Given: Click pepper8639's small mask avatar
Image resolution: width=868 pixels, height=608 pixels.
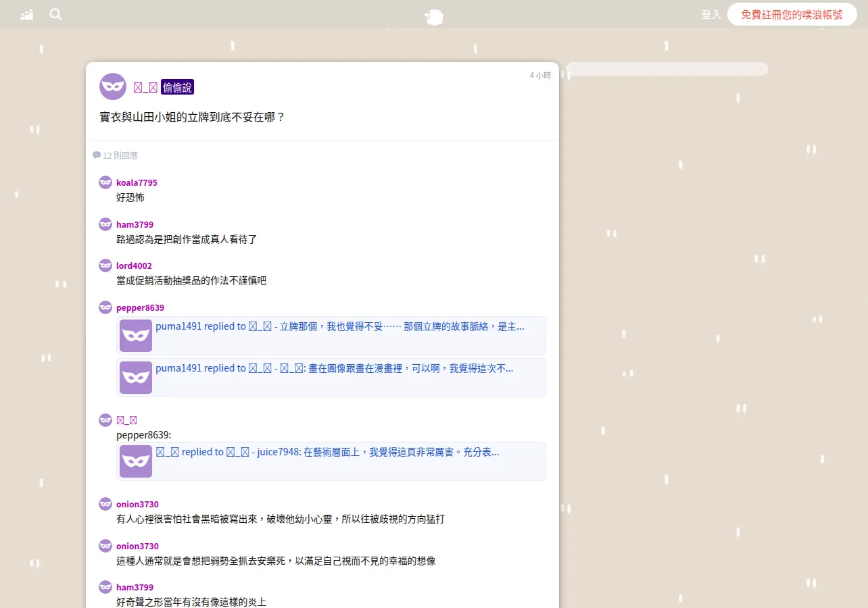Looking at the screenshot, I should click(105, 307).
